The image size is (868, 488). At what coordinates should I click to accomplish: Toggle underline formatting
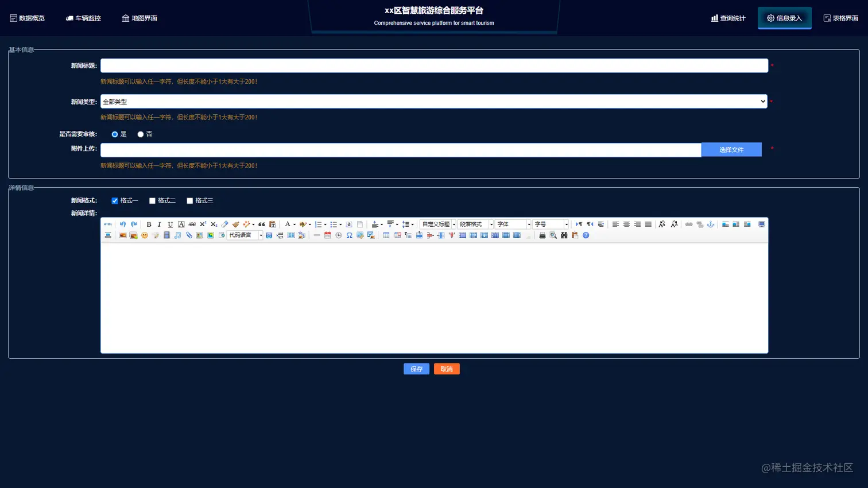(170, 224)
